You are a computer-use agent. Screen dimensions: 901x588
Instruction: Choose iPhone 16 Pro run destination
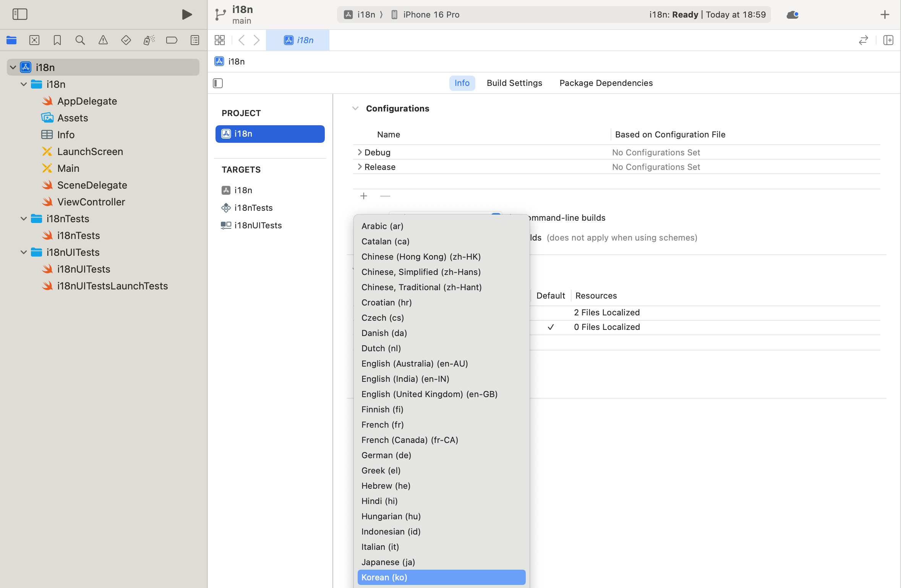[425, 15]
